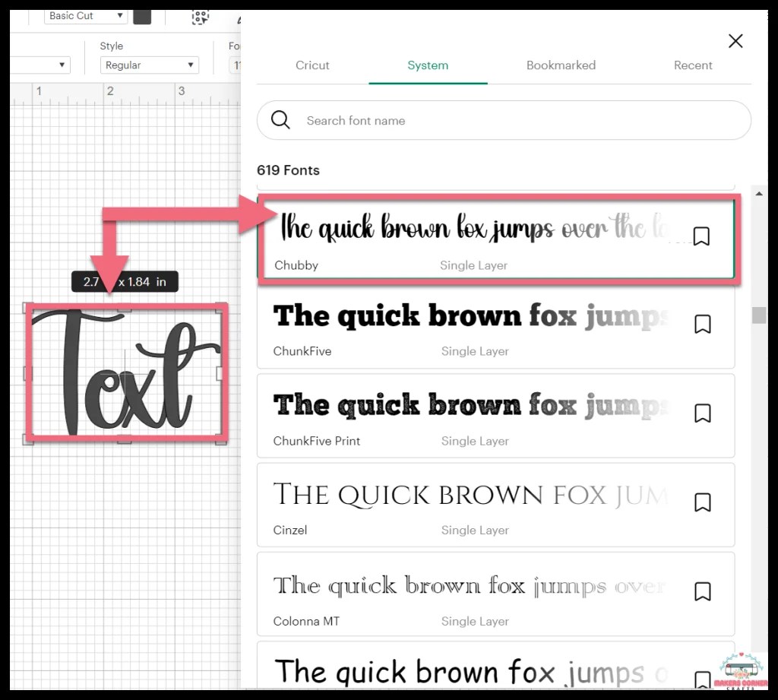This screenshot has height=700, width=778.
Task: Click the Makers Corner logo watermark
Action: click(741, 672)
